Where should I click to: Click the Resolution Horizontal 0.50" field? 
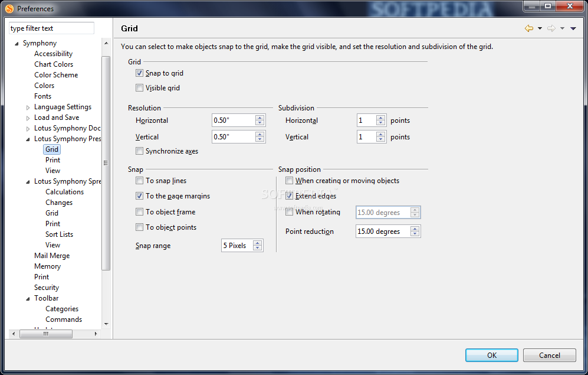[x=233, y=120]
